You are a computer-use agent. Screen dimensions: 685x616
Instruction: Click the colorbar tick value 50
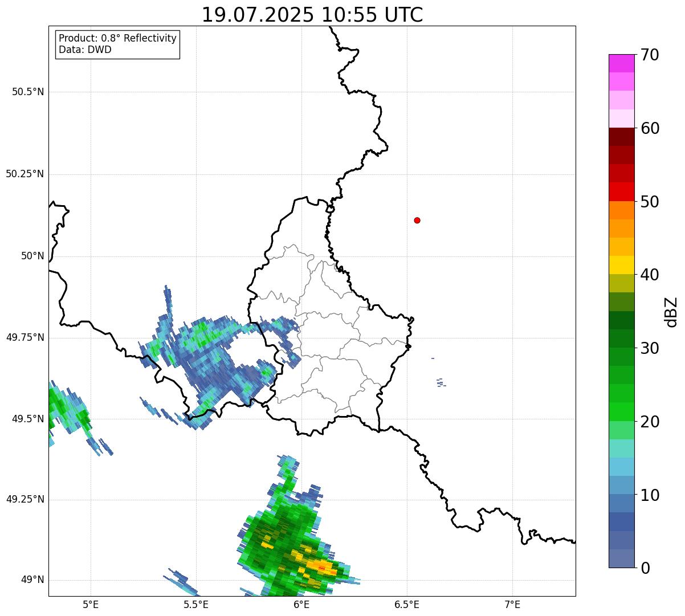[650, 202]
